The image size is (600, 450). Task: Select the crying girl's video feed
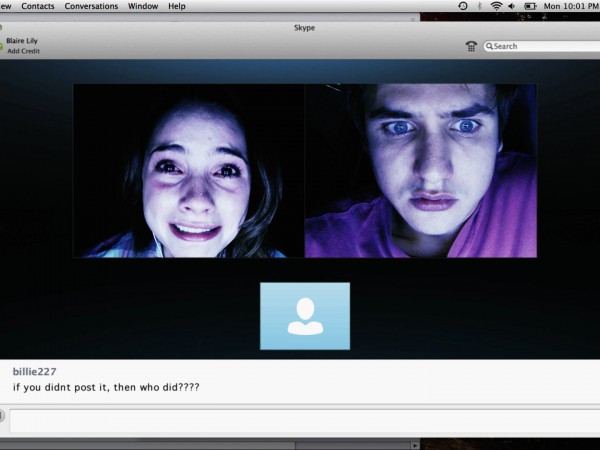click(188, 171)
